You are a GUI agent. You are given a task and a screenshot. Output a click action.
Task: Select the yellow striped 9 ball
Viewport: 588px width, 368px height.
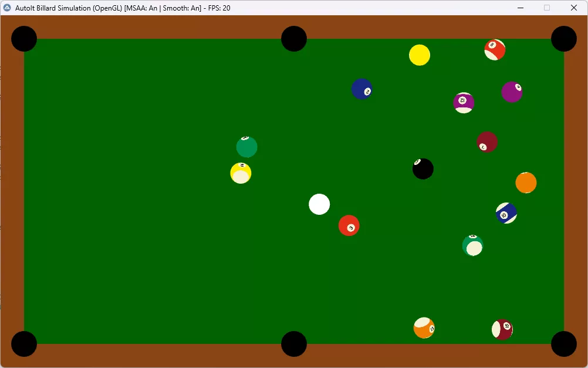pos(241,173)
